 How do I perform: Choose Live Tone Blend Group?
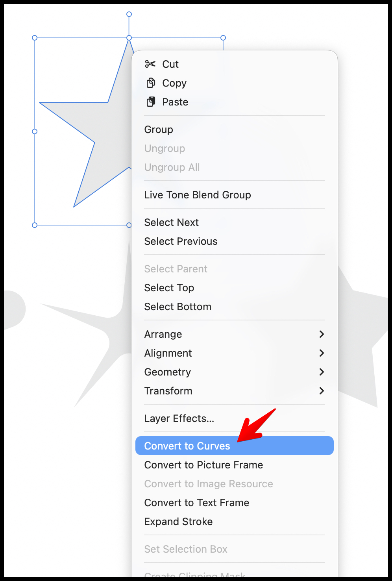(x=198, y=195)
